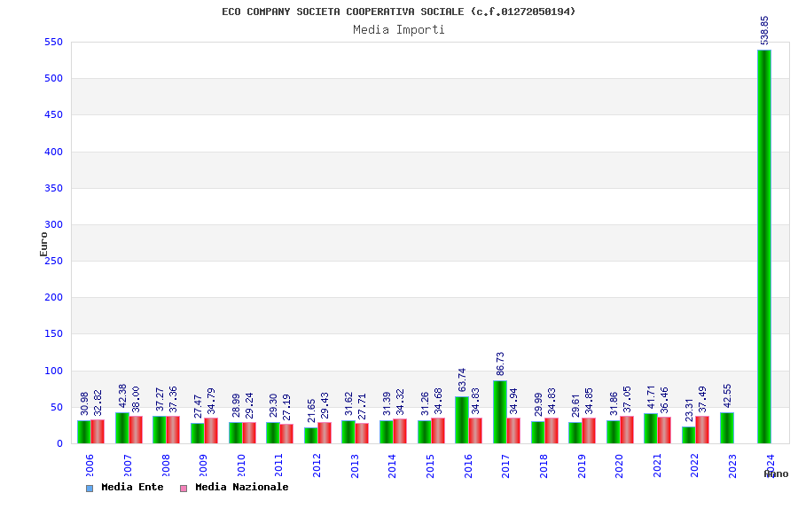Click the 2006 x-axis year label
798x532 pixels.
90,465
